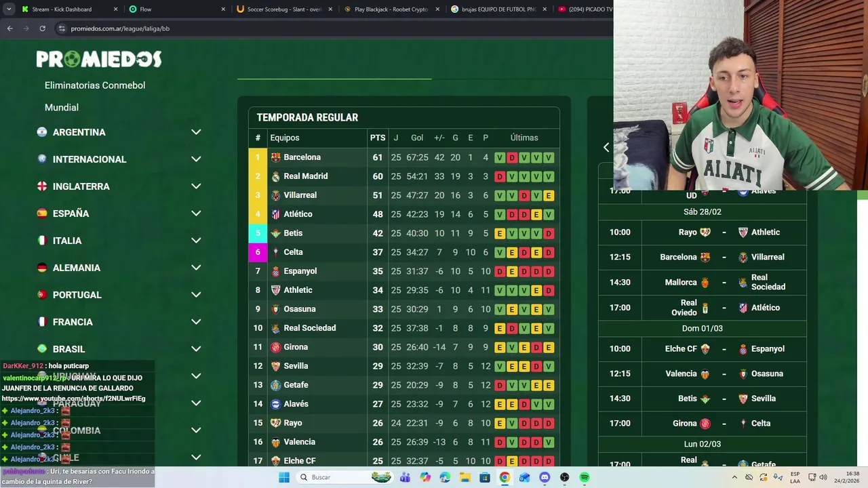Expand the ESPAÑA section chevron
This screenshot has height=488, width=868.
click(x=196, y=213)
